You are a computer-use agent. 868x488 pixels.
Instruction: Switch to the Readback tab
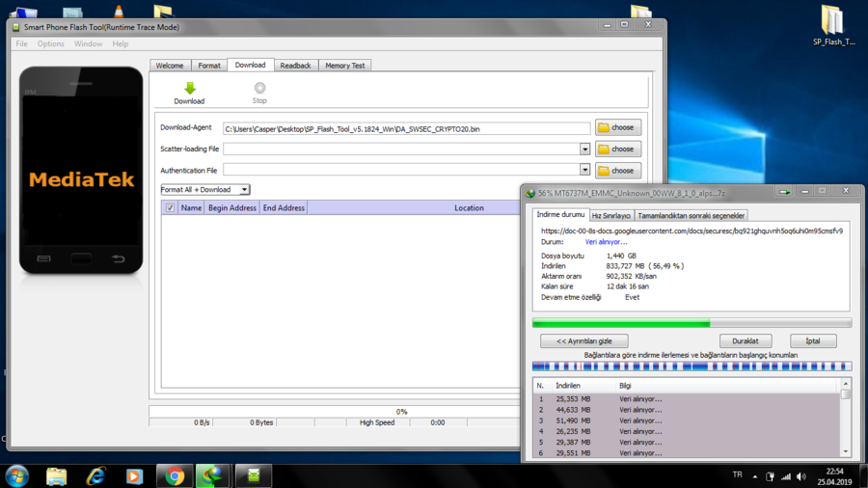click(x=295, y=66)
